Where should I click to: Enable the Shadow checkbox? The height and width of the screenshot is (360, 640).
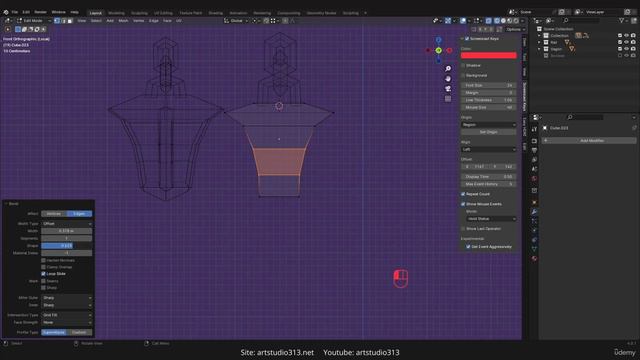click(463, 65)
